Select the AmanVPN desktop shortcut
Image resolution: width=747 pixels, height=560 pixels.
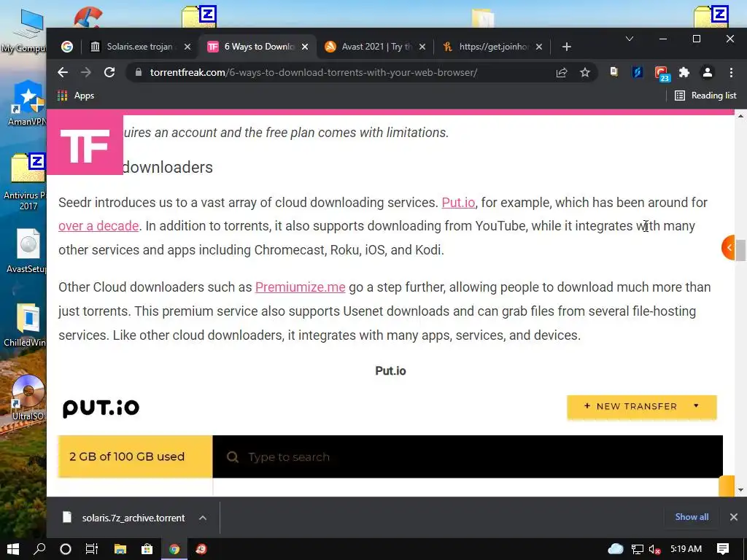27,104
